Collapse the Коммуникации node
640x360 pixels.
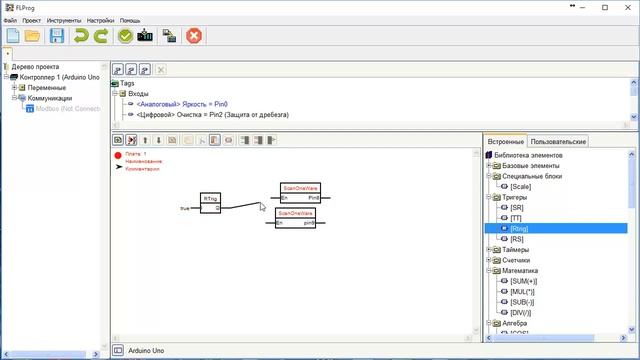14,98
